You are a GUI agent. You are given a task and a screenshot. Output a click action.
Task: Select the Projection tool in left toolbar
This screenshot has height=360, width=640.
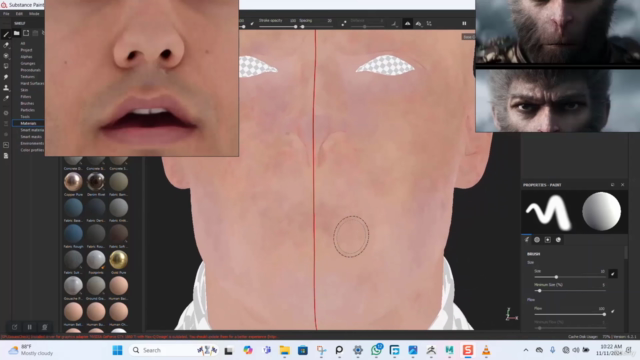pyautogui.click(x=6, y=56)
